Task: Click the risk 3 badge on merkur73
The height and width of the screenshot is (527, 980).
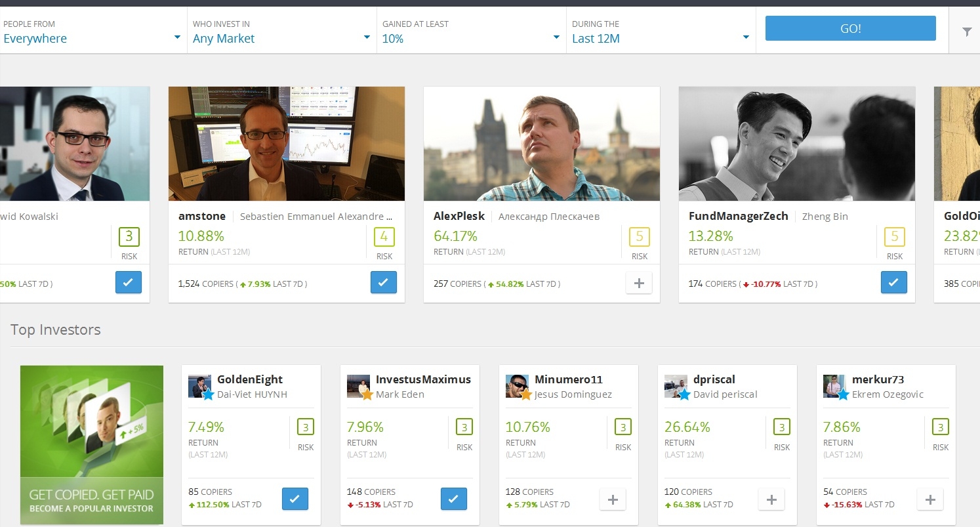Action: 941,427
